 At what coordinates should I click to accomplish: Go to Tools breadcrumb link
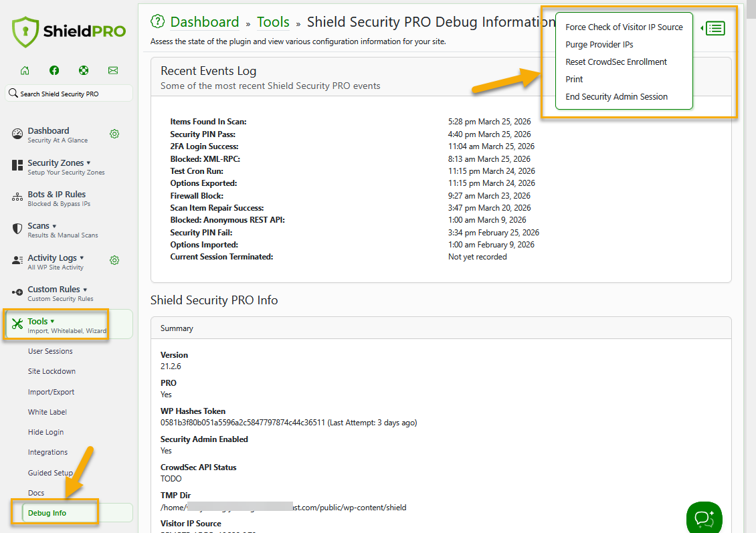coord(273,21)
